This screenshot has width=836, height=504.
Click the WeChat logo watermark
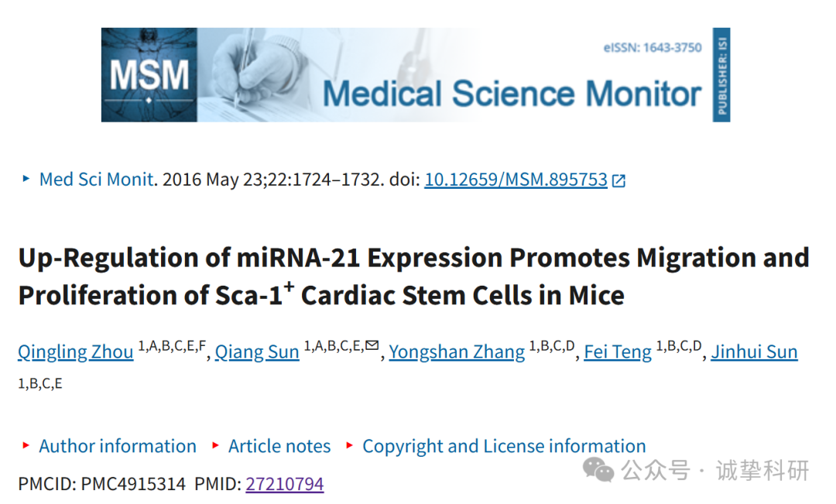click(x=598, y=469)
